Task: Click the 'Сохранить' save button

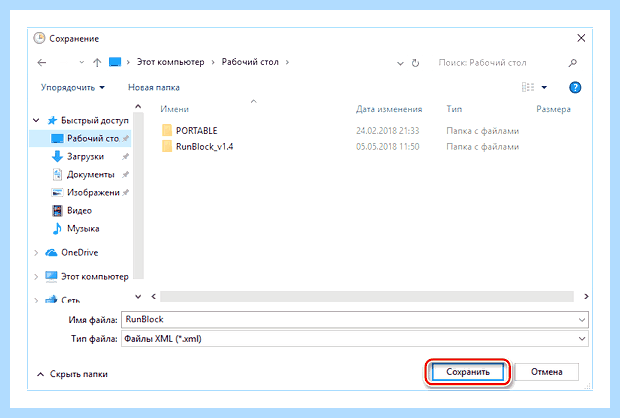Action: pyautogui.click(x=468, y=372)
